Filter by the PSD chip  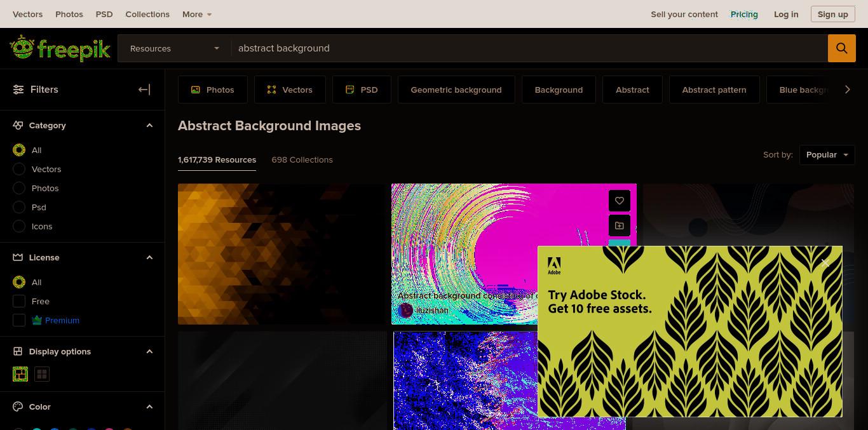pyautogui.click(x=362, y=90)
